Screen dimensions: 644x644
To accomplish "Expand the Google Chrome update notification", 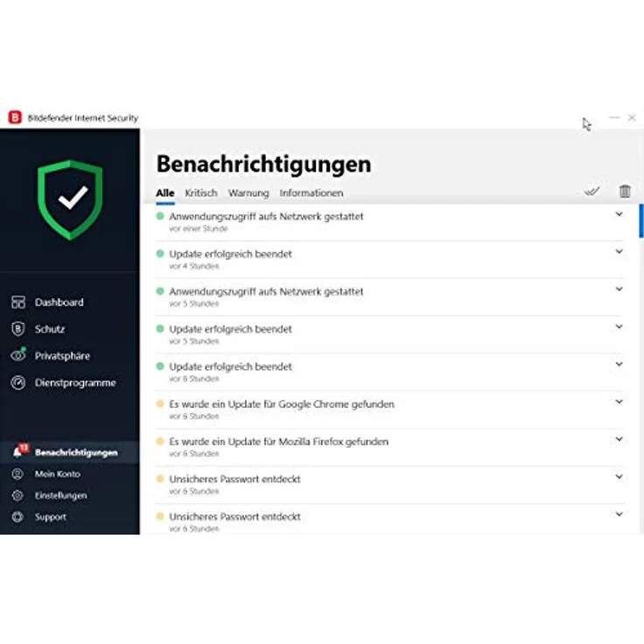I will 619,402.
